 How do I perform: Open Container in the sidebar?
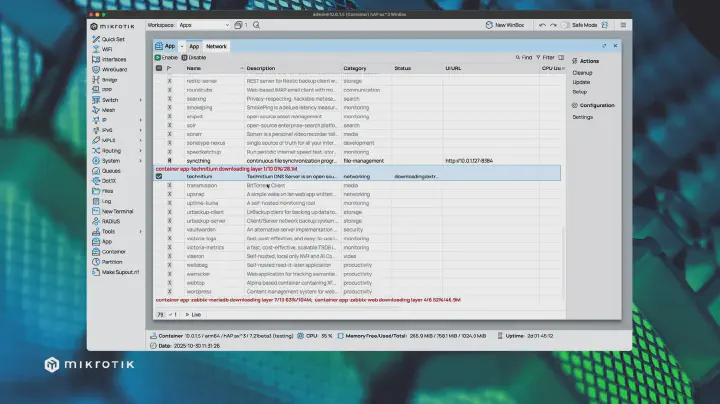109,252
